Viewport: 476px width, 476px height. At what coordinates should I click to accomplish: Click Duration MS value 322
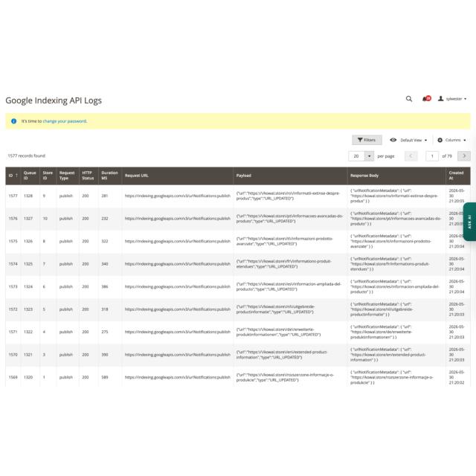tap(105, 241)
